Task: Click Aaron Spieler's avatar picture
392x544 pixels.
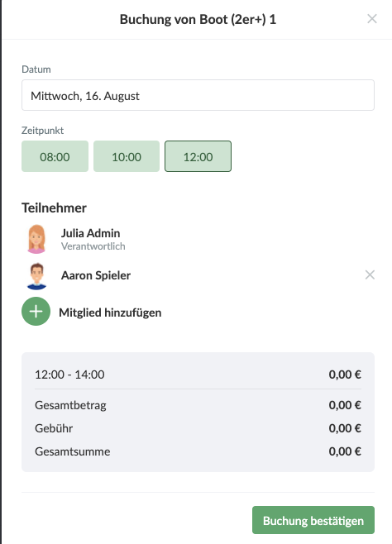Action: (36, 276)
